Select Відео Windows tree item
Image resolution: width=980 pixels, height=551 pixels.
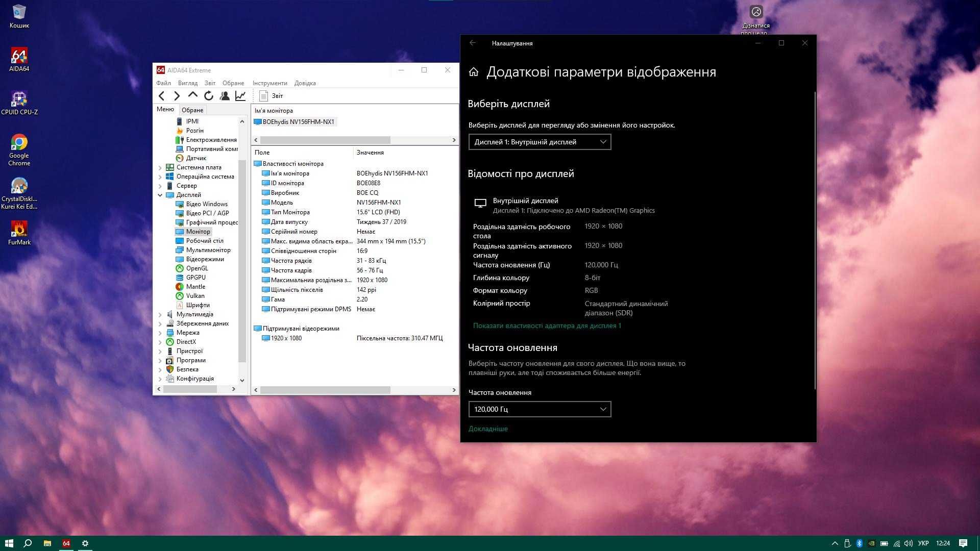pos(207,204)
